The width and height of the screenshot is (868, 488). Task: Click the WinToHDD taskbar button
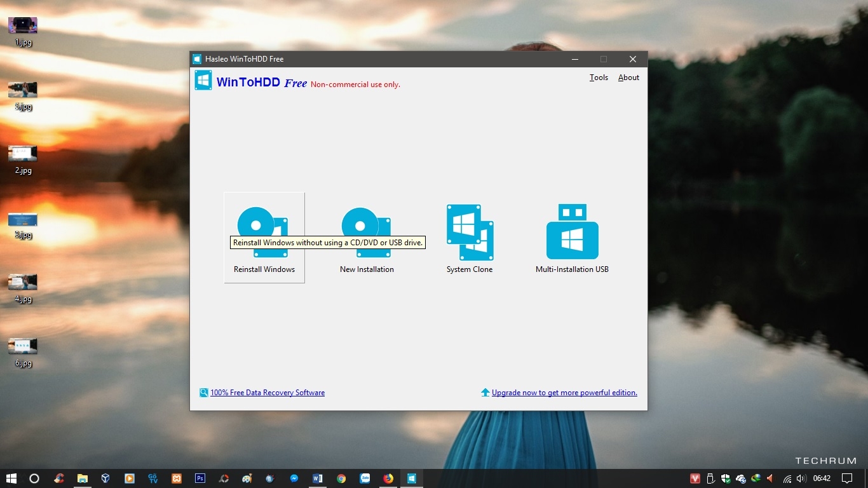[412, 478]
